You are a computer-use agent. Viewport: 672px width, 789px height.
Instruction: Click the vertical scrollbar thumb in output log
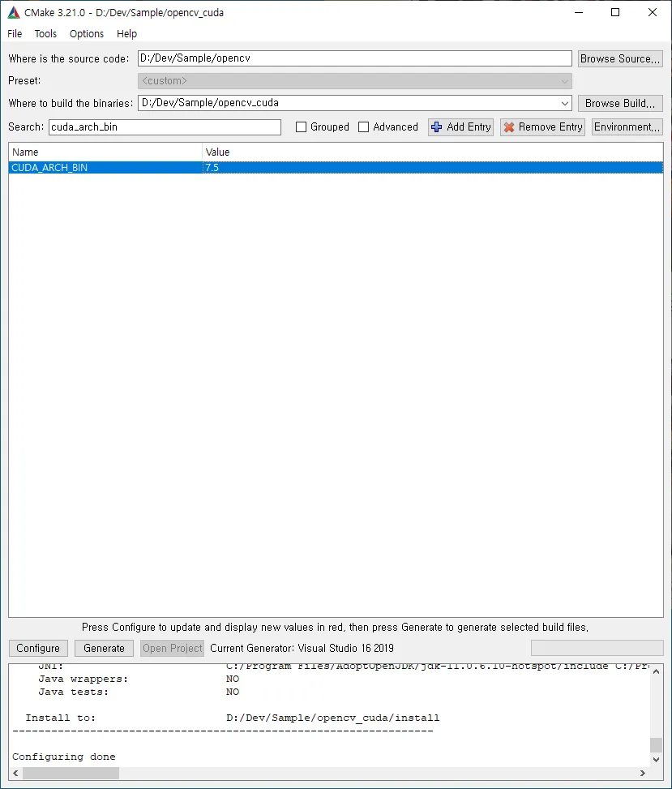pos(656,744)
